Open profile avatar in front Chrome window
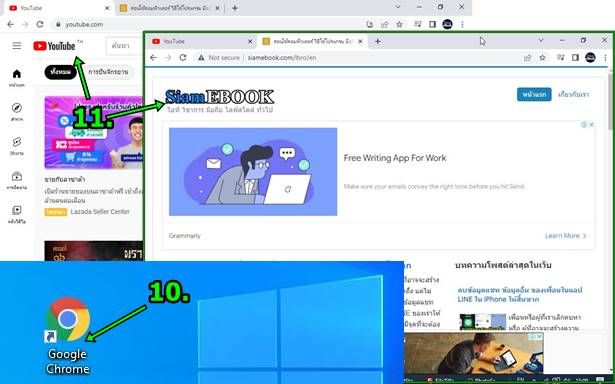 (x=590, y=58)
